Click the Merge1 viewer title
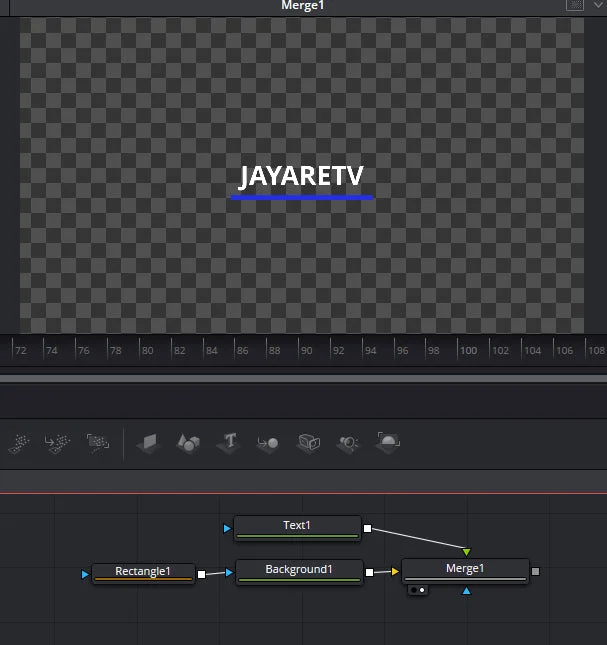The height and width of the screenshot is (645, 607). click(303, 5)
